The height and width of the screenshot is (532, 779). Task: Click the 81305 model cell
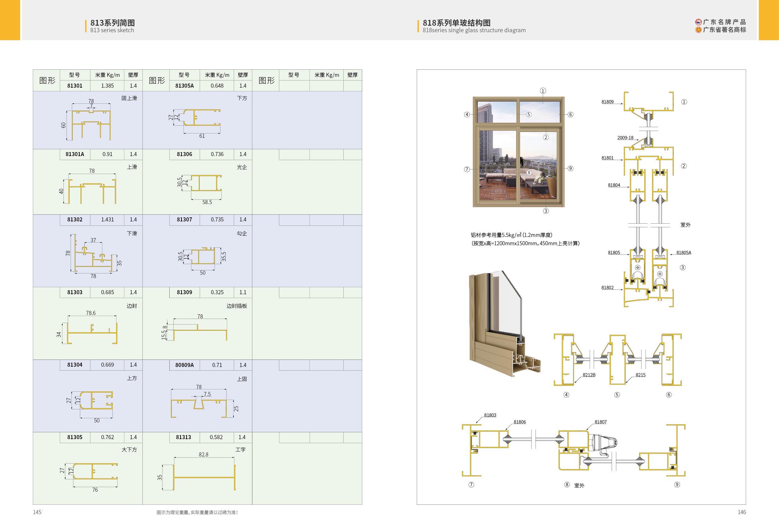coord(75,437)
